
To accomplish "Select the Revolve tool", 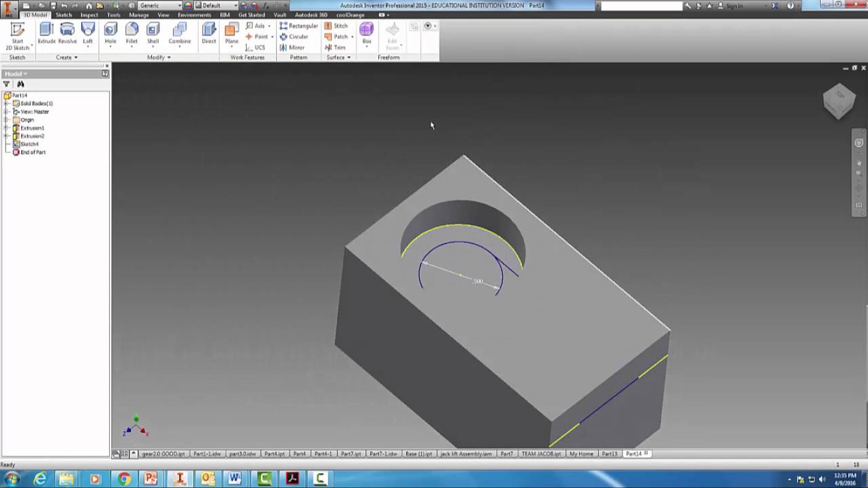I will (x=67, y=33).
